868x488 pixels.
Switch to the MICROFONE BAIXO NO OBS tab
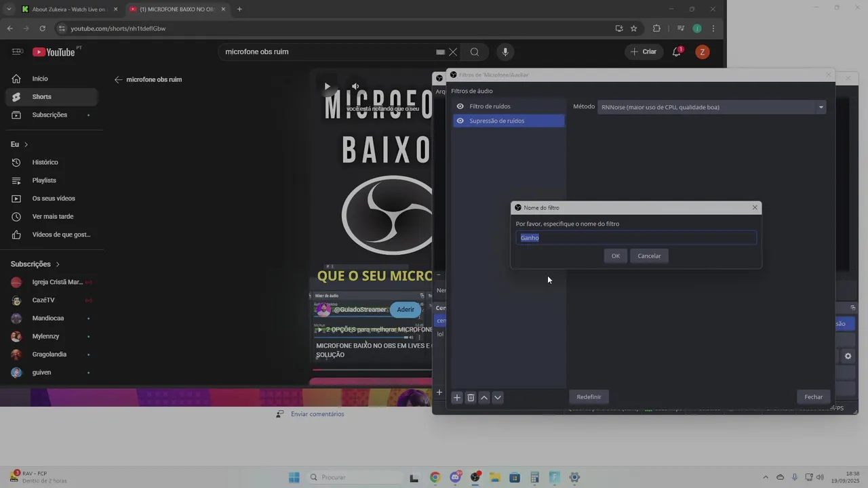pos(178,9)
